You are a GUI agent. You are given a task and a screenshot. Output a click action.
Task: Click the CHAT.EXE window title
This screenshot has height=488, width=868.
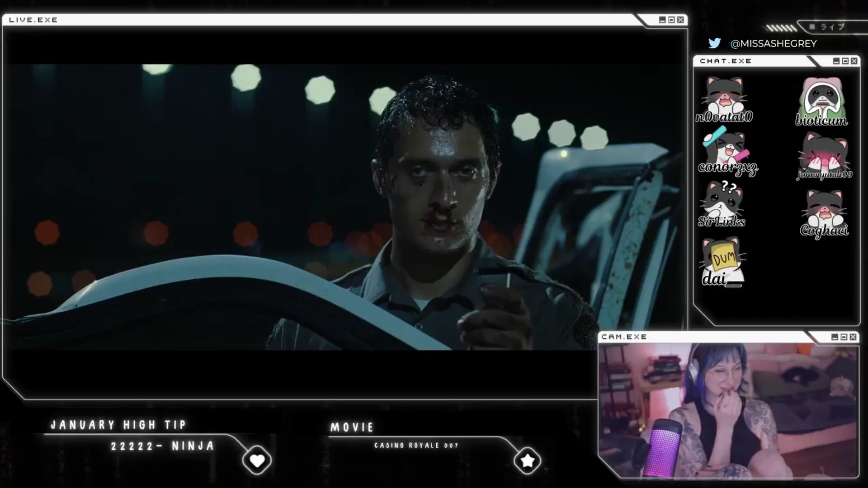(x=726, y=61)
